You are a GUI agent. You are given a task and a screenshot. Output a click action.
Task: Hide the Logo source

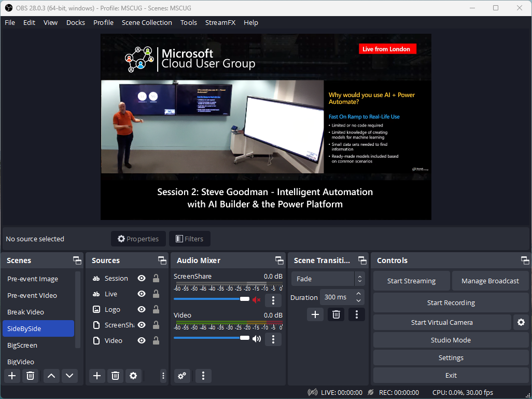tap(141, 309)
